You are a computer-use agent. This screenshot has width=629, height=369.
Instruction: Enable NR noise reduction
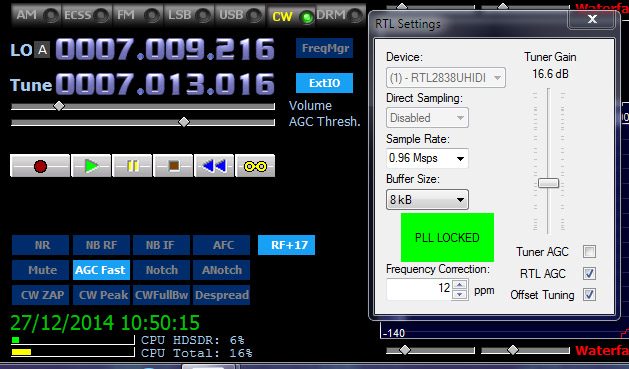click(41, 245)
